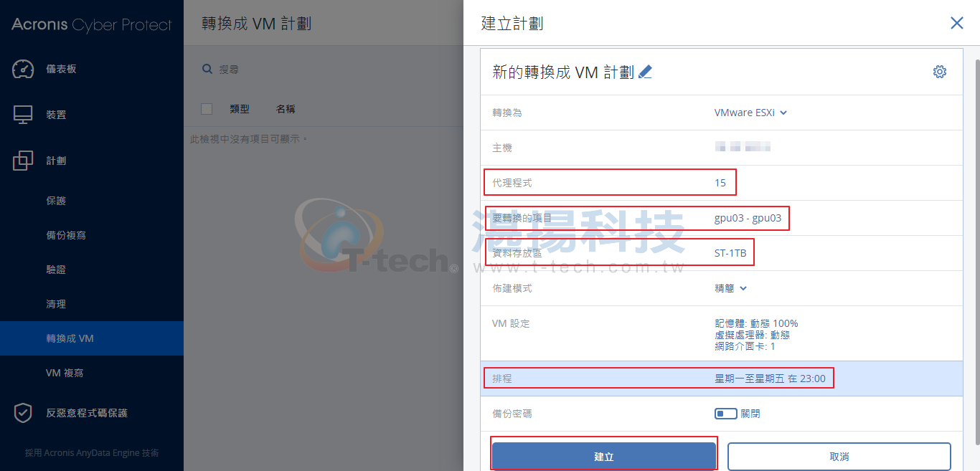Image resolution: width=980 pixels, height=471 pixels.
Task: Click the 搜尋 search input field
Action: tap(330, 69)
